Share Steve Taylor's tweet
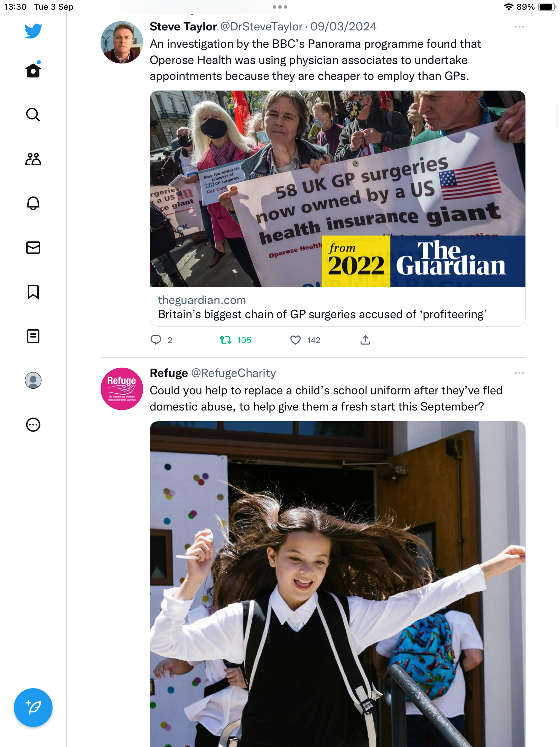 (365, 340)
